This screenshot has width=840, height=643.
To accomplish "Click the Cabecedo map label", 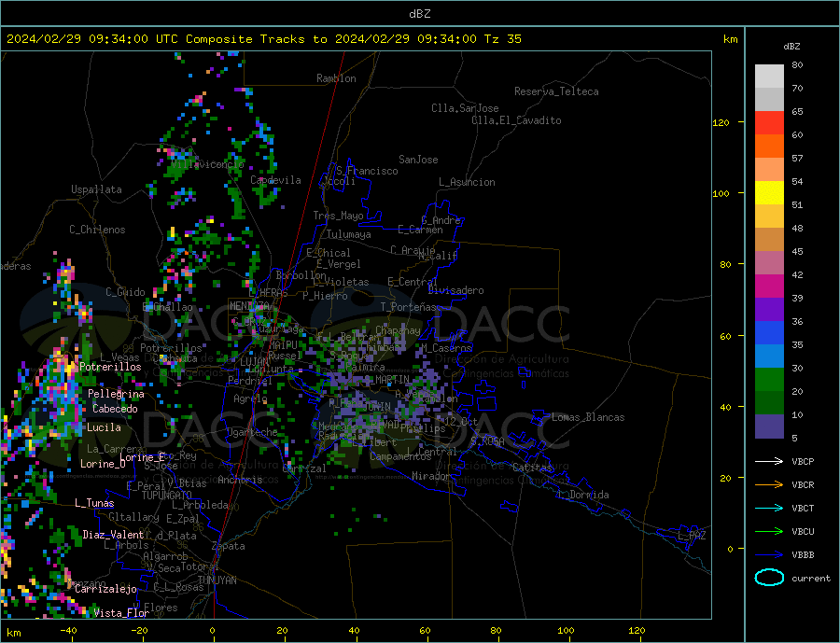I will pyautogui.click(x=115, y=409).
